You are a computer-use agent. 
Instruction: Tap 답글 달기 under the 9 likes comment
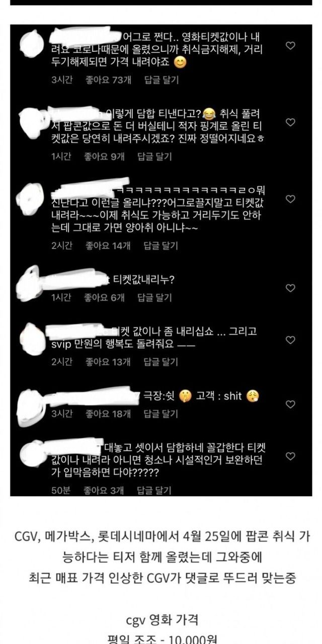point(154,157)
